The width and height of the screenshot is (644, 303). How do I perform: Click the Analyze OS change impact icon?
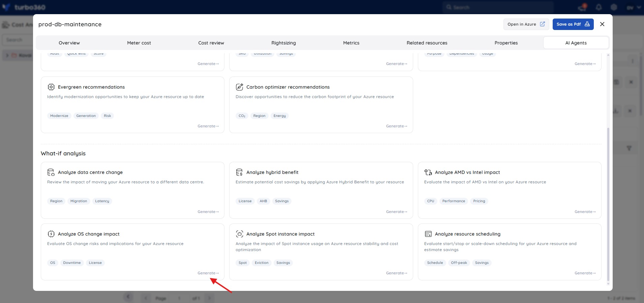(51, 234)
